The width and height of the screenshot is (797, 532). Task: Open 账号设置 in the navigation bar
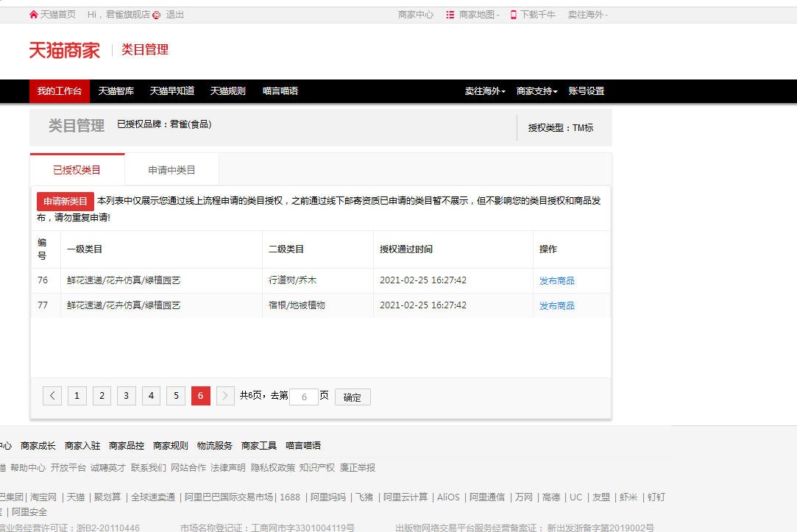point(586,91)
